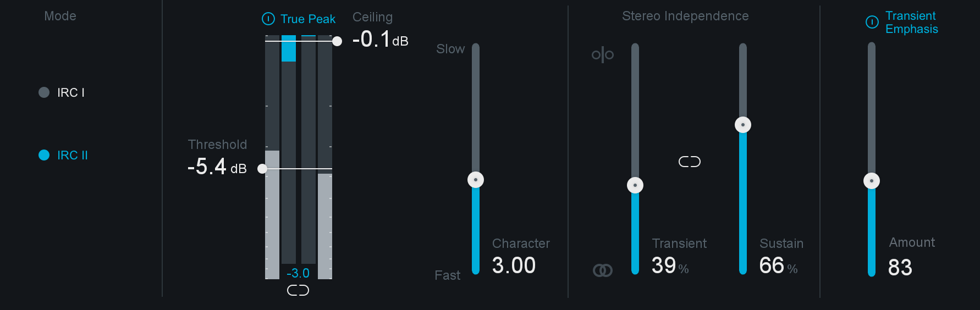
Task: Select the IRC I mode
Action: [x=62, y=92]
